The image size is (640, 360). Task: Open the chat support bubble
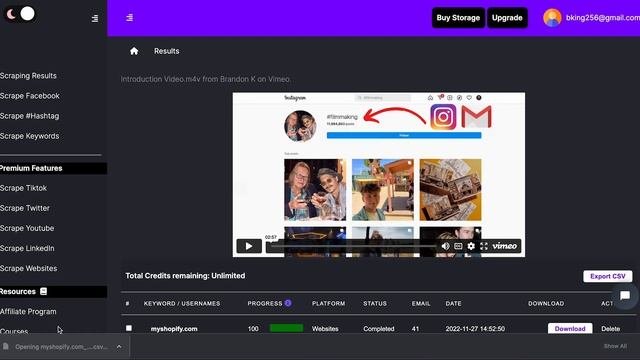pyautogui.click(x=625, y=296)
